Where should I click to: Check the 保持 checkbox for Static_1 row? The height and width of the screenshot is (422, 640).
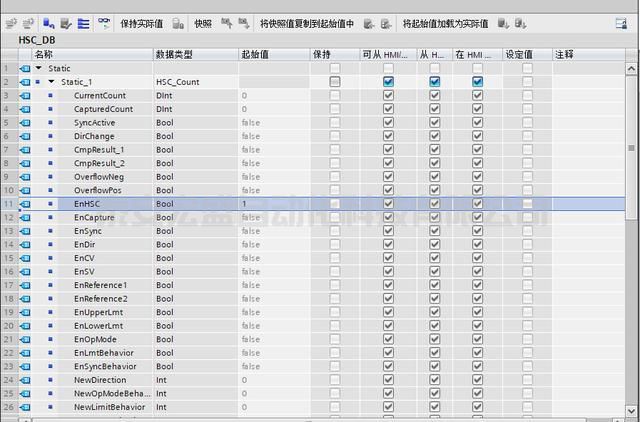point(335,81)
